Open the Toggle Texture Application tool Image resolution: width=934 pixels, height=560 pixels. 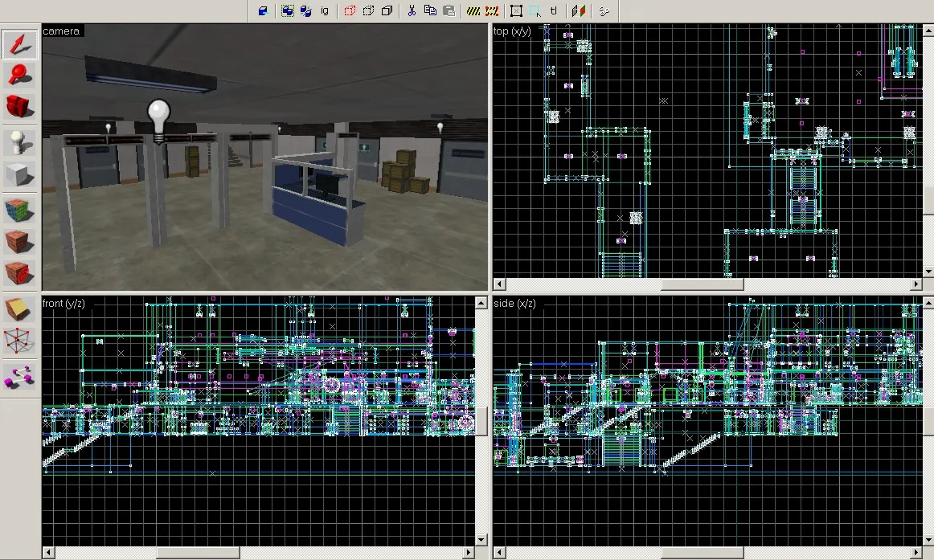20,211
